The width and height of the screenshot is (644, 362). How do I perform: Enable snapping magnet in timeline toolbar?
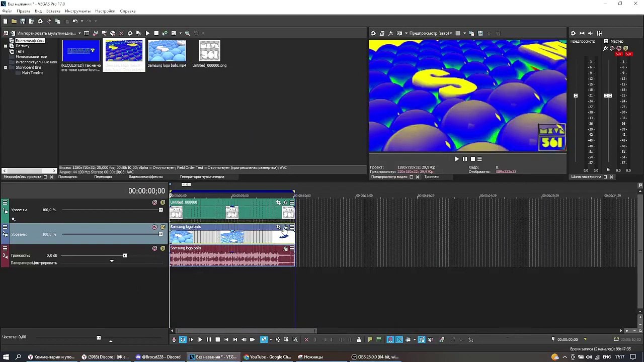click(x=390, y=340)
